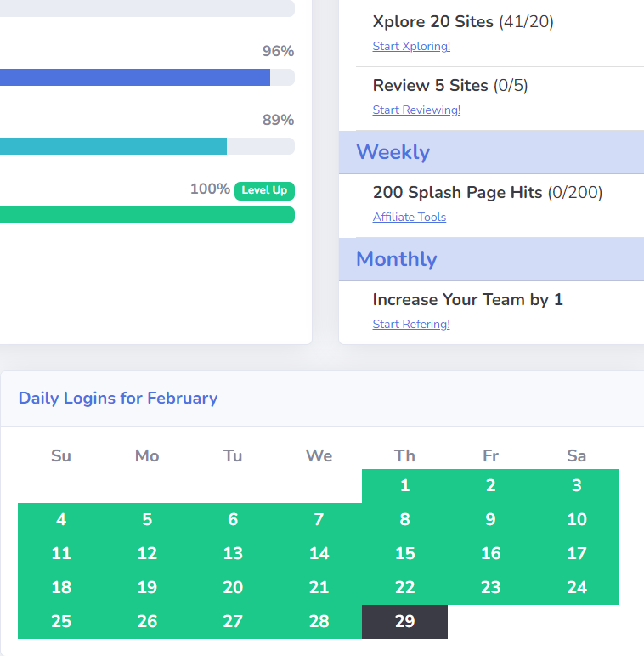
Task: Click day 25 in login calendar
Action: tap(61, 622)
